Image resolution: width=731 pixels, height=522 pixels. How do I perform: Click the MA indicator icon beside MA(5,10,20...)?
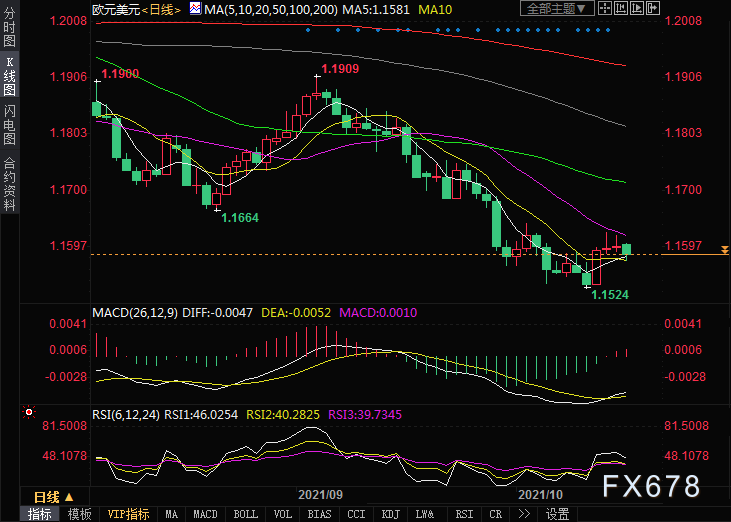196,8
